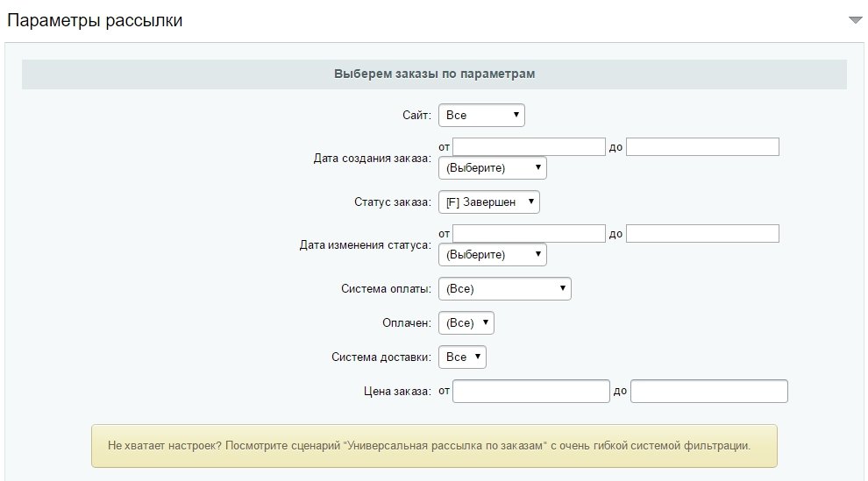
Task: Click the Статус заказа label
Action: [x=393, y=202]
